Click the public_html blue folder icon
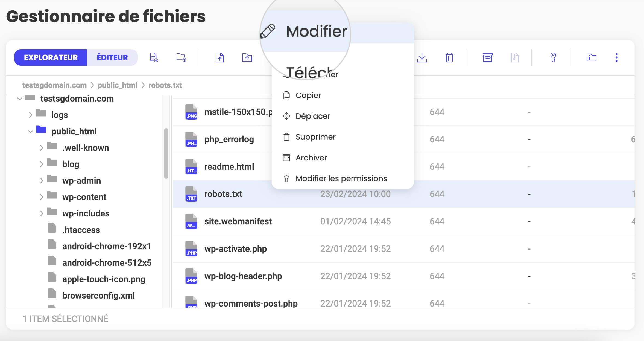Viewport: 644px width, 341px height. pos(41,129)
